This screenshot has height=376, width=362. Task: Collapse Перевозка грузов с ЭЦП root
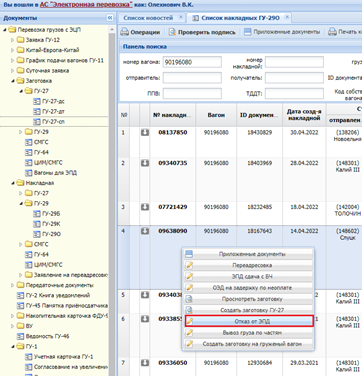5,30
